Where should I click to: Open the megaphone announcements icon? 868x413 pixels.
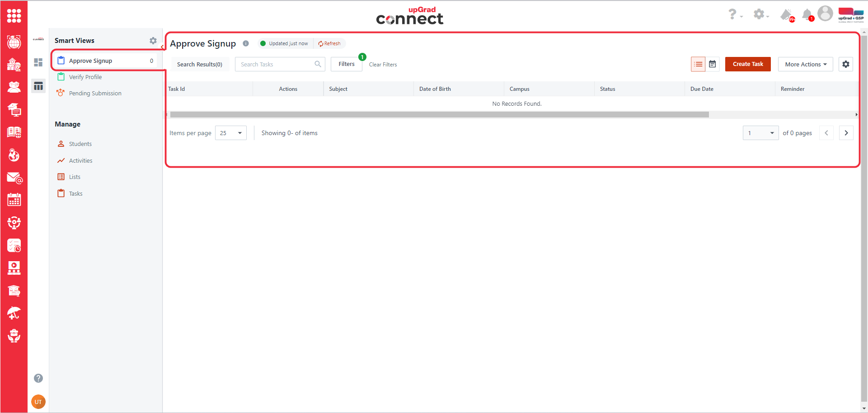click(x=786, y=15)
